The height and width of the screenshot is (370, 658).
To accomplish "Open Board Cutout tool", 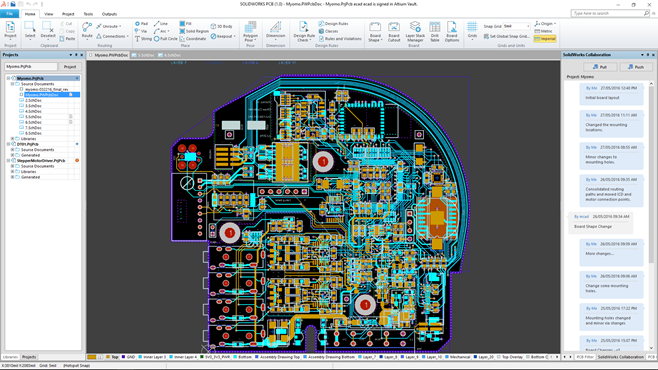I will 394,31.
